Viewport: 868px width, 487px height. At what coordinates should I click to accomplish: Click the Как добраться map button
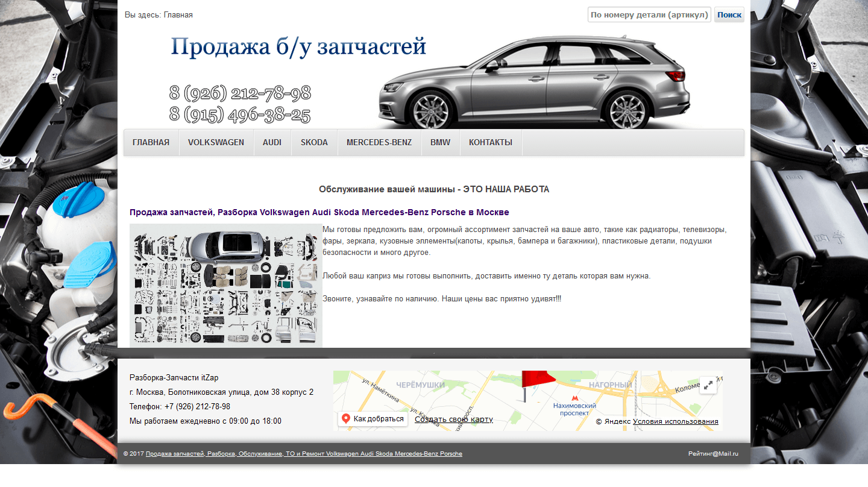click(373, 419)
